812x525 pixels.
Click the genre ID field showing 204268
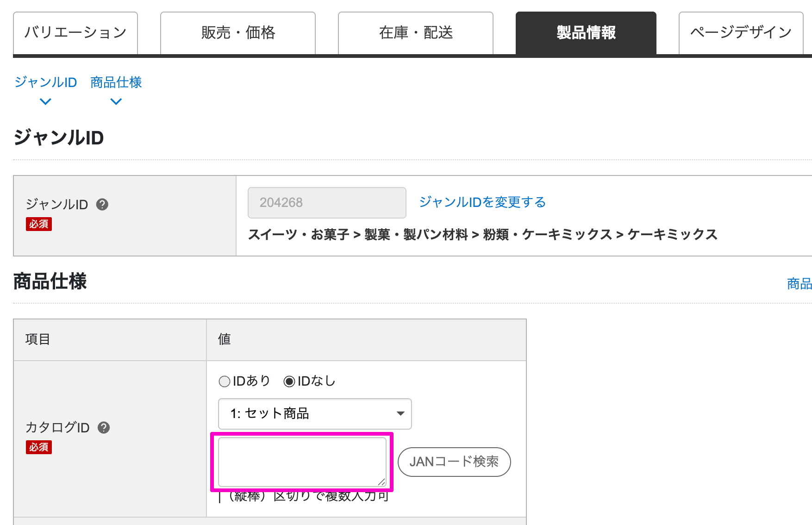pos(327,203)
